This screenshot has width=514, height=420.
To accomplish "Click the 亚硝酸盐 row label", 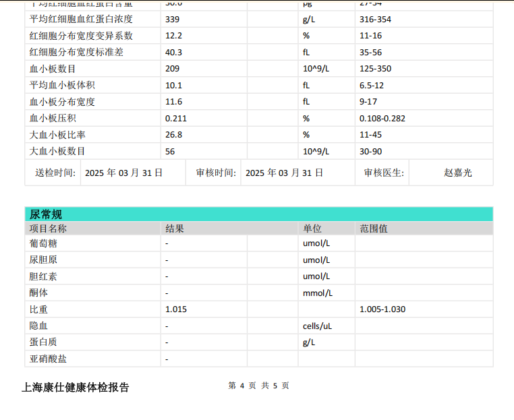I will pos(48,359).
